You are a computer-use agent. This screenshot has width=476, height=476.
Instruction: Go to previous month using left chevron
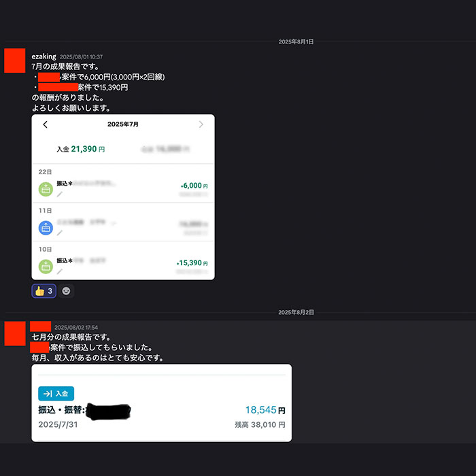[x=46, y=124]
